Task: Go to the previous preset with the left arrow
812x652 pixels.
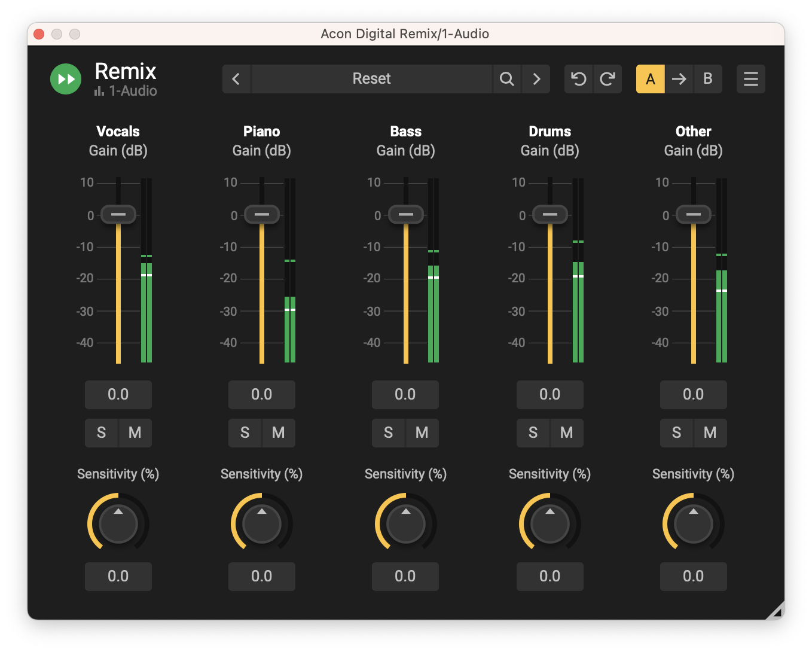Action: 236,79
